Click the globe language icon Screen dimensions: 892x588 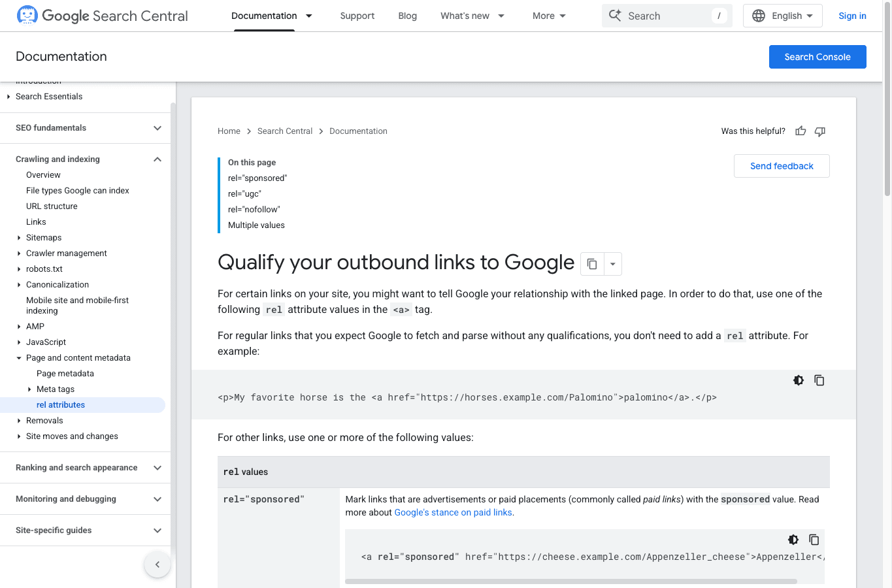[759, 16]
